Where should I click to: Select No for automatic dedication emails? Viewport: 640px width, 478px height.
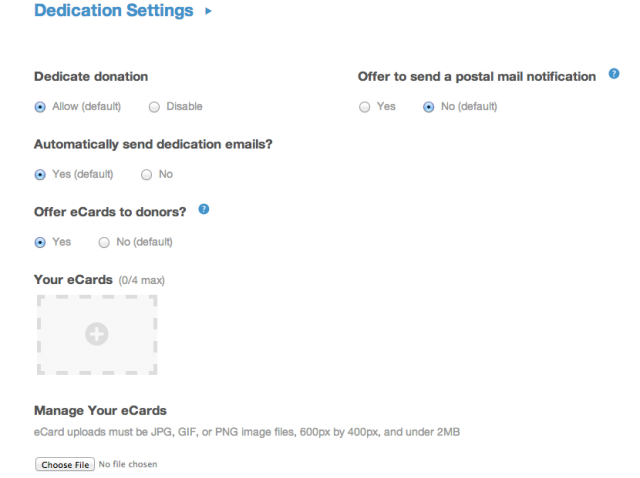(147, 175)
